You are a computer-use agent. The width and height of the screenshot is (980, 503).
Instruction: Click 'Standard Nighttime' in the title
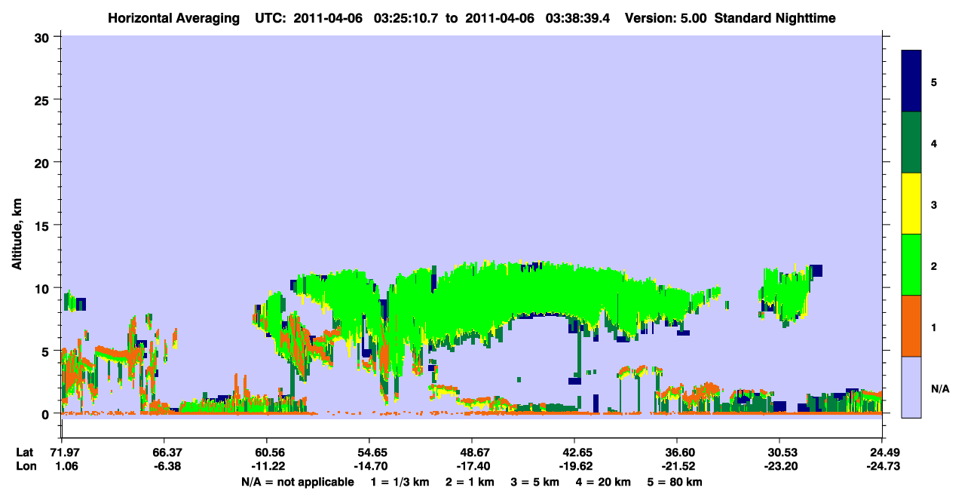point(775,18)
